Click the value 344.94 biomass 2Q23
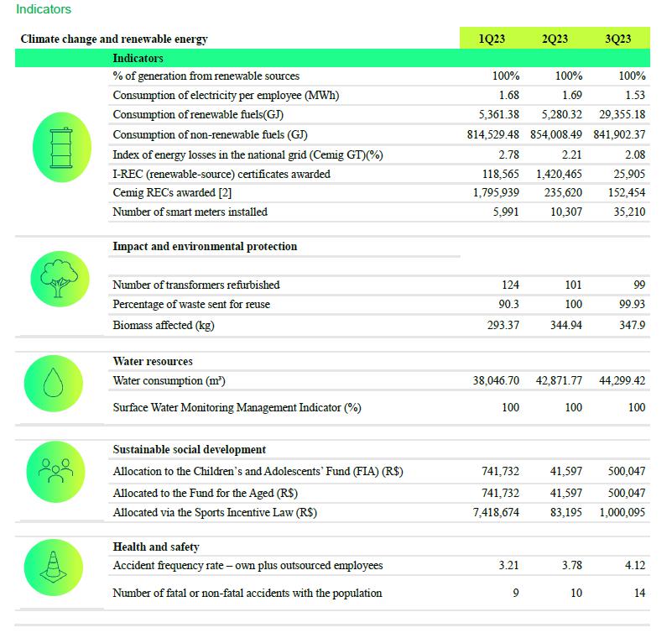 tap(566, 326)
